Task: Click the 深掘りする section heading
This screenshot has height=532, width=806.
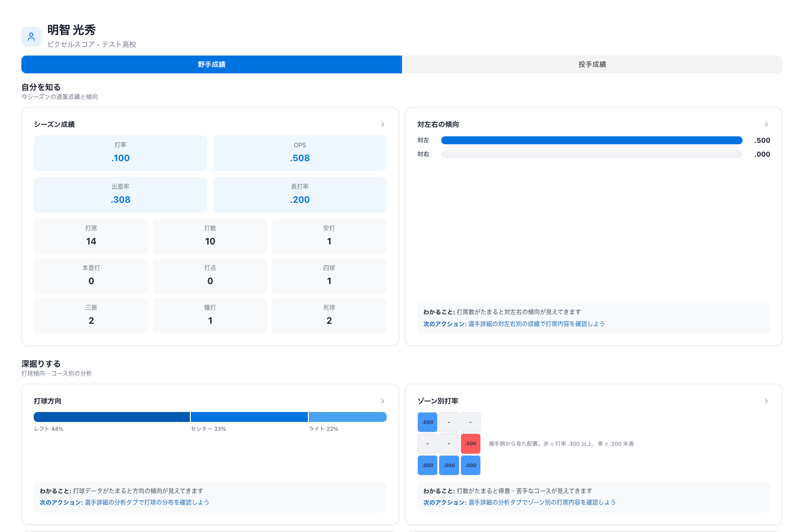Action: pyautogui.click(x=41, y=364)
